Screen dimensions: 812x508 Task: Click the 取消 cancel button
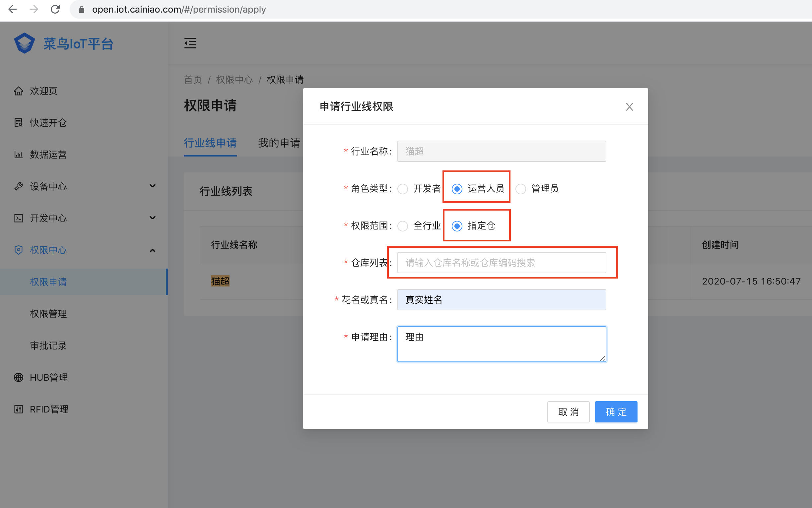tap(568, 412)
